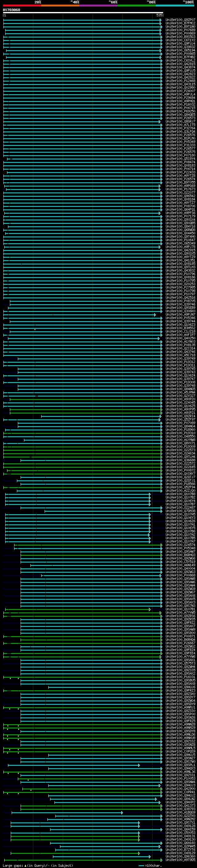The image size is (197, 868).
Task: Click hit UniRef100_O50053
Action: (180, 832)
